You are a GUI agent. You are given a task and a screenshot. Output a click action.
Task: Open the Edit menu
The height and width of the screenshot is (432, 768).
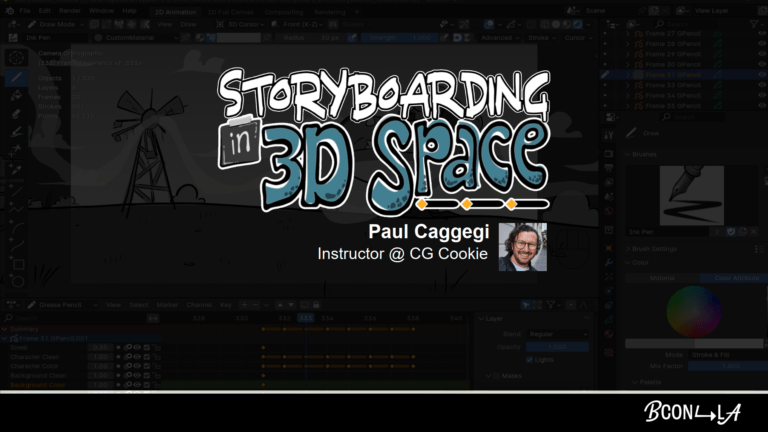pyautogui.click(x=45, y=10)
